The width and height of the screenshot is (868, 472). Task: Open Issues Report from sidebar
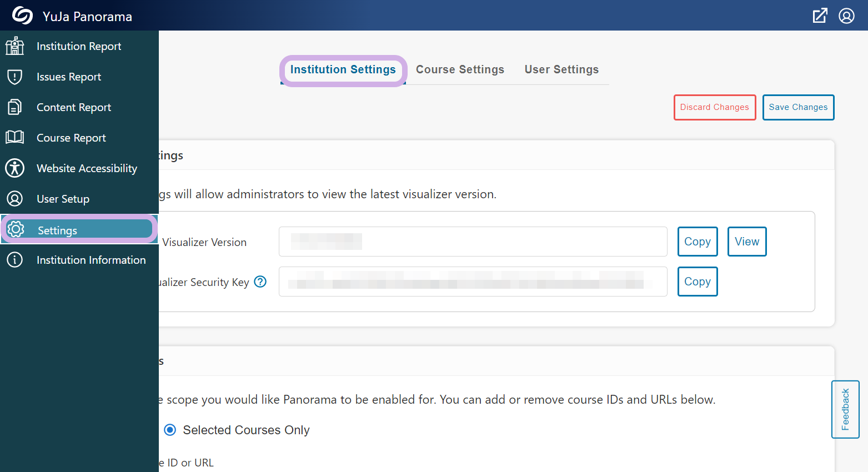[x=79, y=77]
